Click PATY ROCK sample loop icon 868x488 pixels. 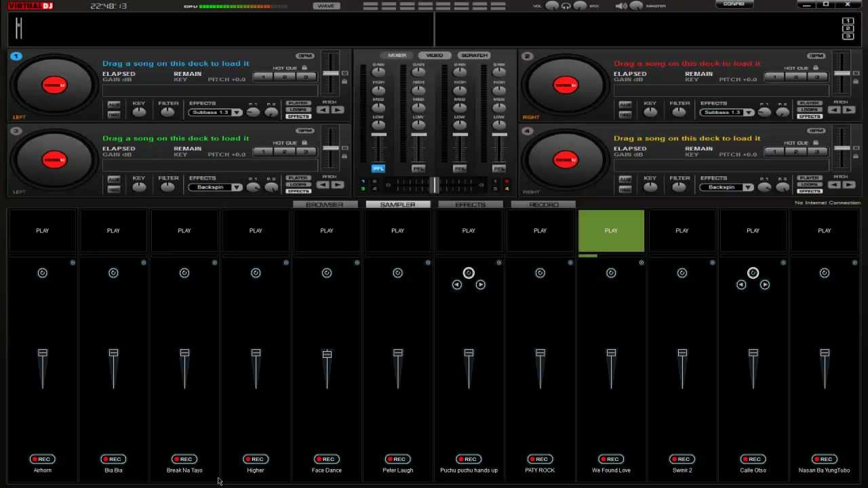(x=540, y=272)
